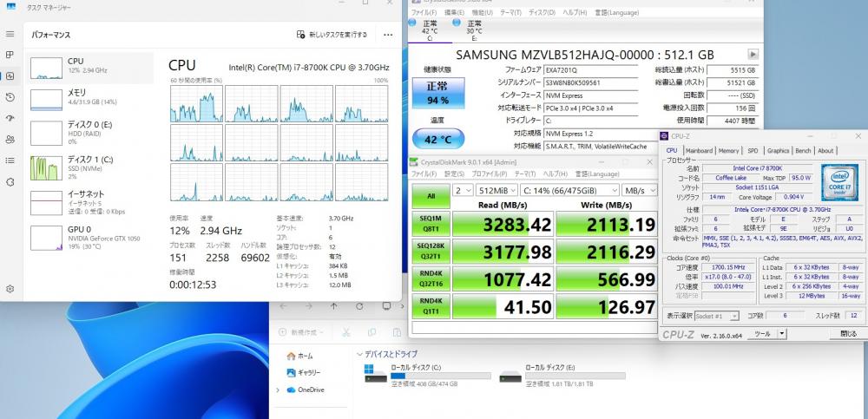Open the ツール dropdown arrow in CPU-Z
Screen dimensions: 868x419
(x=782, y=334)
